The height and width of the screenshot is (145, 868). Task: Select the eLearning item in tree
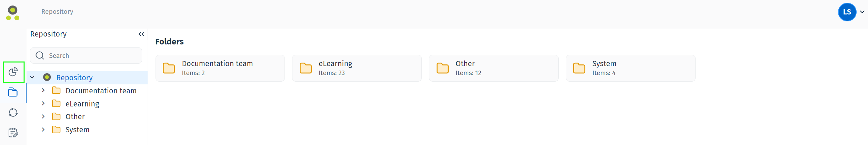pyautogui.click(x=82, y=104)
